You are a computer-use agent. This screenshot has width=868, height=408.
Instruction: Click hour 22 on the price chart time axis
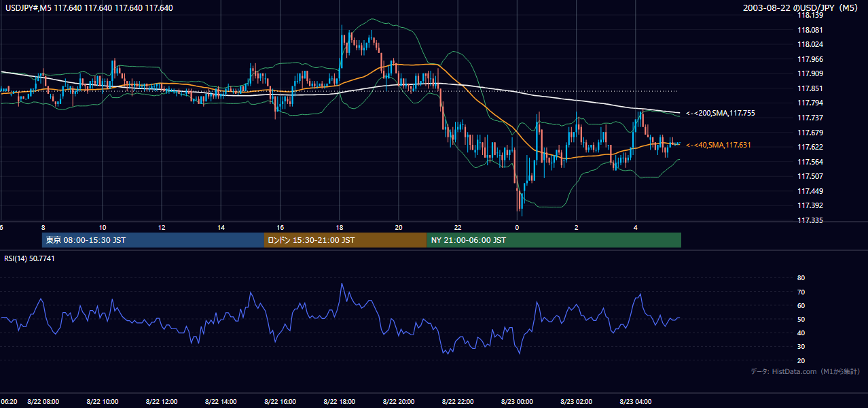458,227
